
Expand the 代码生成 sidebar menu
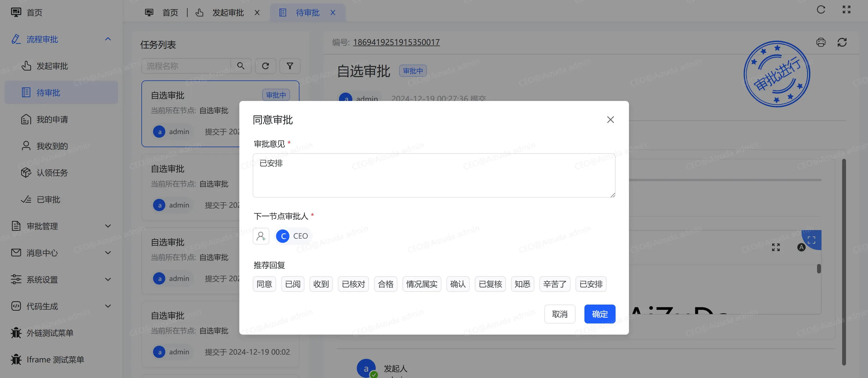click(x=61, y=306)
